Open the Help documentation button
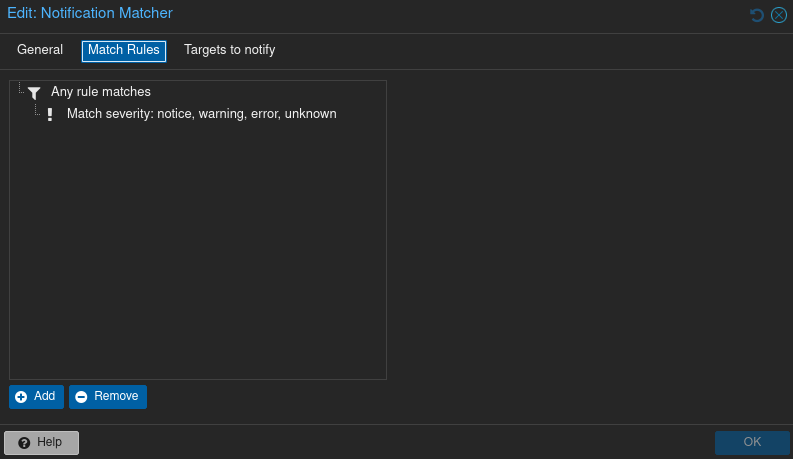This screenshot has width=793, height=459. [41, 443]
